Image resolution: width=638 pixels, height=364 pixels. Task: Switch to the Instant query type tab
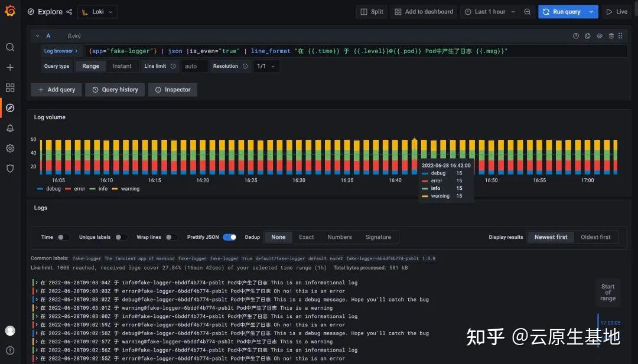(x=122, y=66)
